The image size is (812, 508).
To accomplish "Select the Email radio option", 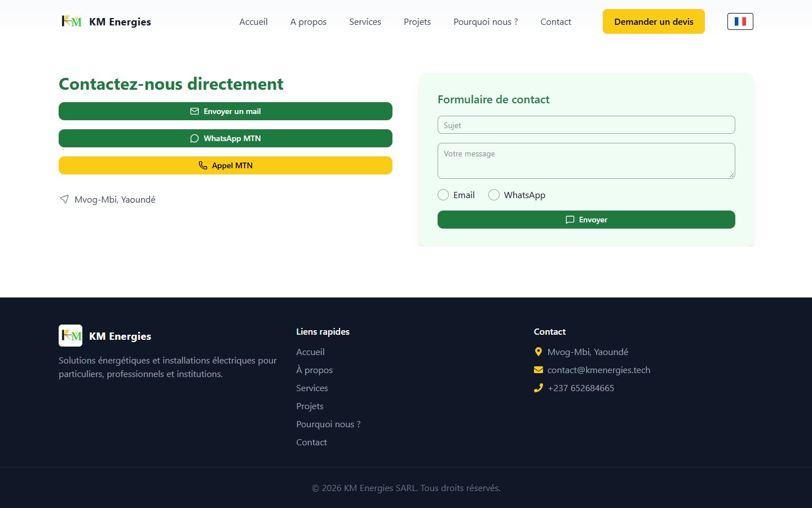I will [443, 195].
